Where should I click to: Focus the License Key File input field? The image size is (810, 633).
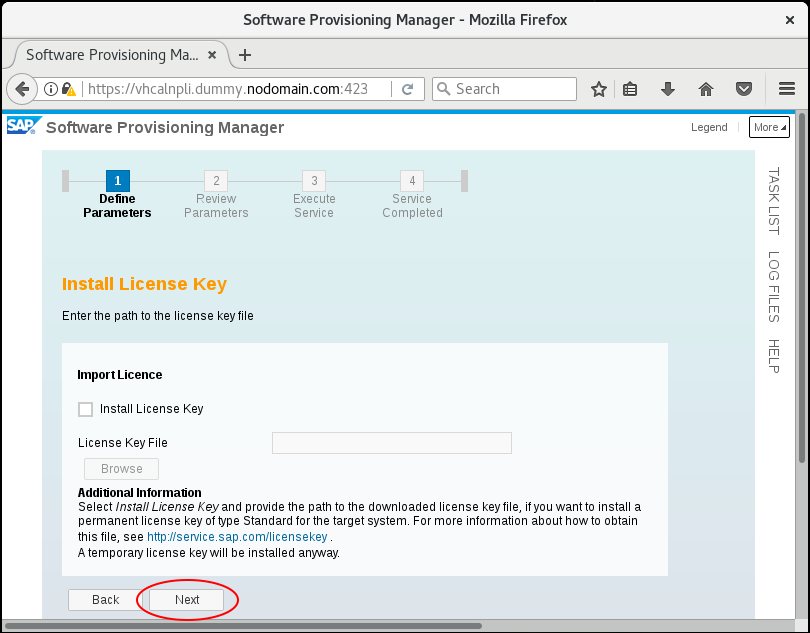tap(392, 443)
